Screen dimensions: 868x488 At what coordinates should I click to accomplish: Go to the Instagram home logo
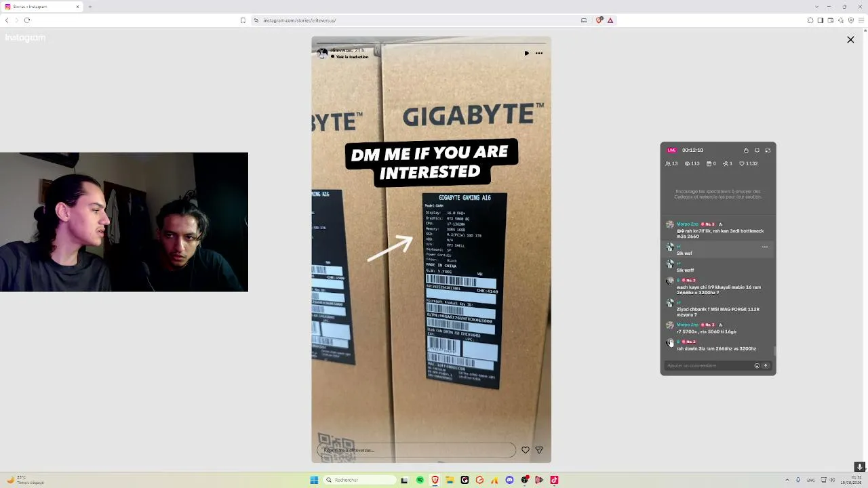[25, 38]
